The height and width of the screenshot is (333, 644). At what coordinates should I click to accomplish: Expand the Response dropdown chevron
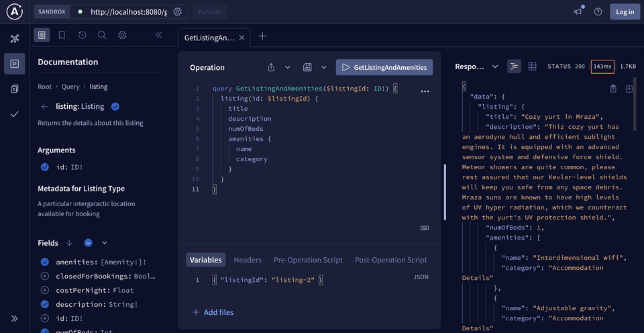click(x=495, y=66)
